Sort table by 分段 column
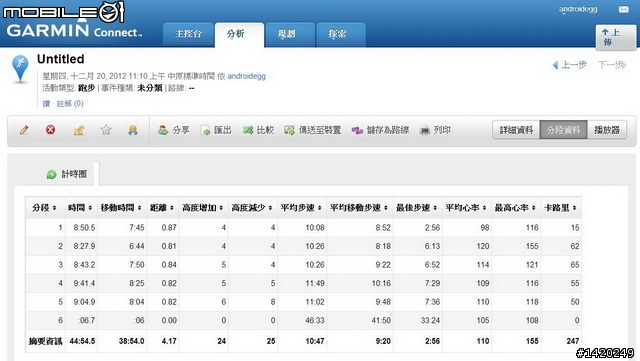This screenshot has height=361, width=640. point(45,207)
